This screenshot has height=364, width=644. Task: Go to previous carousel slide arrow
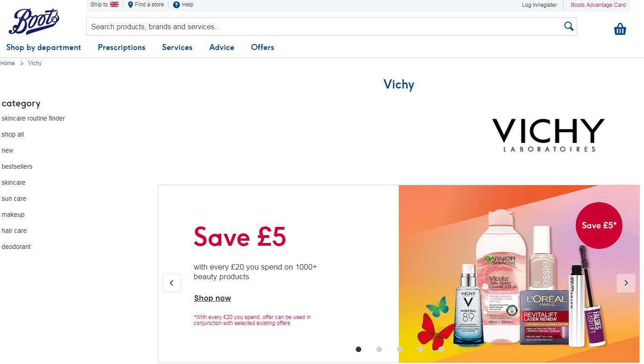(x=172, y=283)
